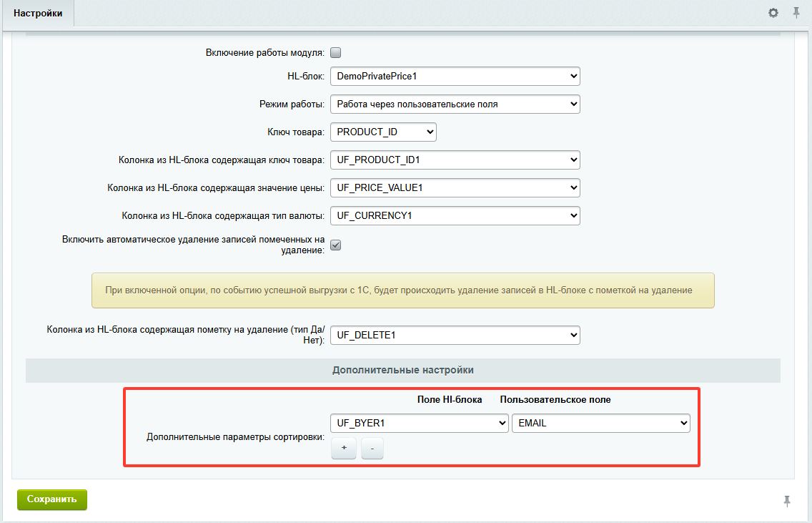812x523 pixels.
Task: Click the 'содержащая значение цены' label
Action: (216, 187)
